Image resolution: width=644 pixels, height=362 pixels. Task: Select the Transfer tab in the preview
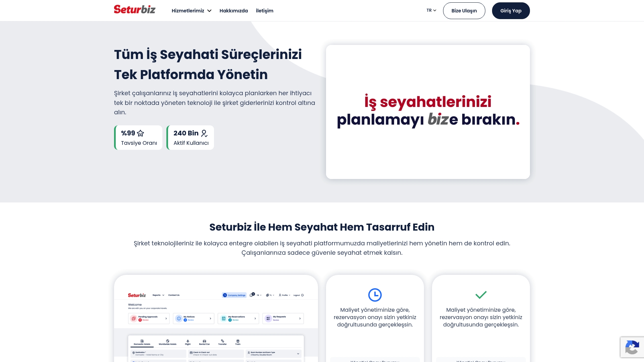(x=222, y=342)
